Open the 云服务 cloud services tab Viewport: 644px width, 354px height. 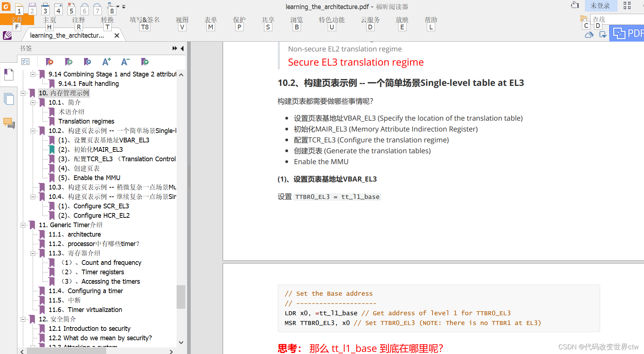[x=370, y=20]
